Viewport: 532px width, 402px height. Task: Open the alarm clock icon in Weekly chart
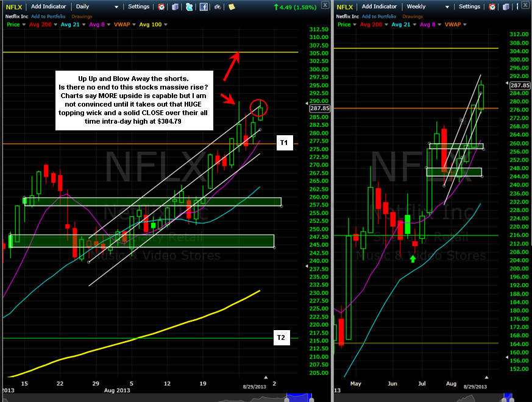click(492, 7)
